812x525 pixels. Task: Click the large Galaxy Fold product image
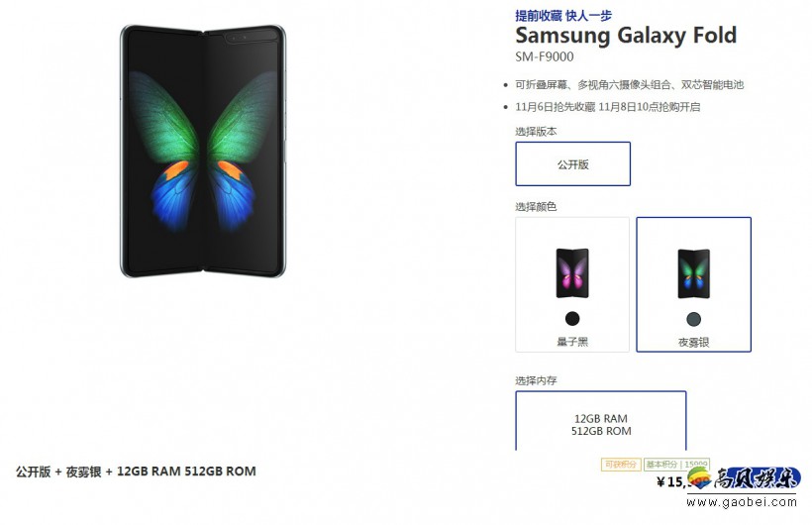point(203,151)
